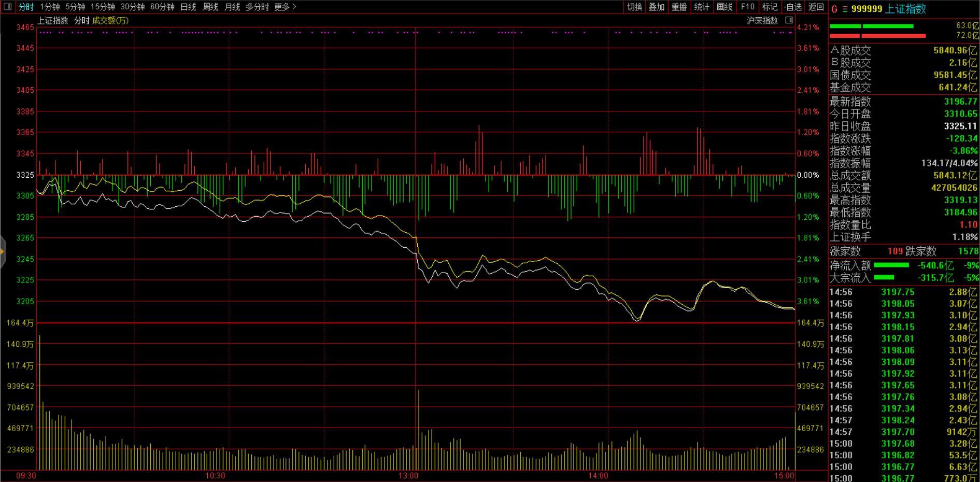Click the 画线 draw line button
Screen dimensions: 980x482
pos(725,7)
